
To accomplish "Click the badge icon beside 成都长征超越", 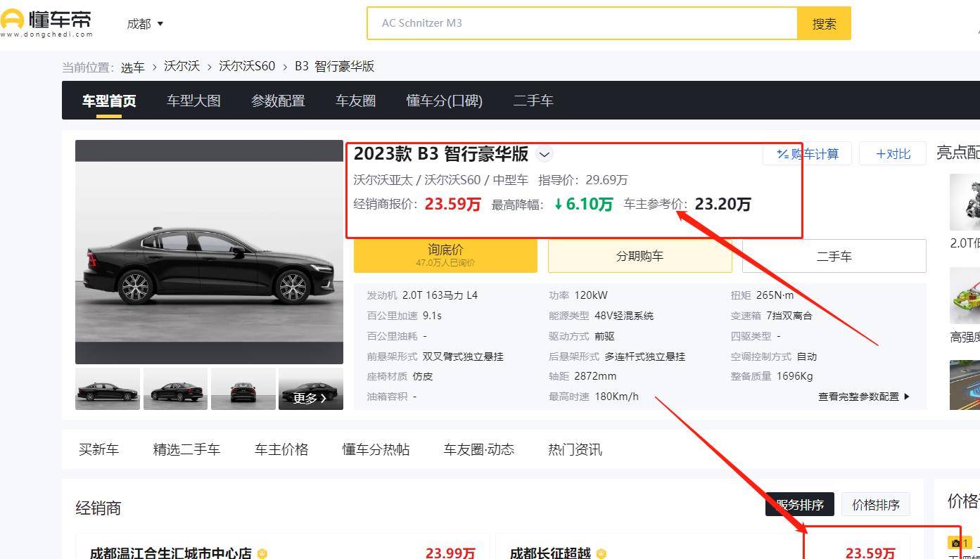I will tap(602, 553).
